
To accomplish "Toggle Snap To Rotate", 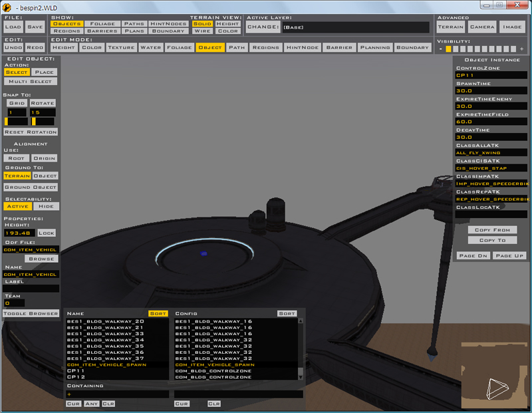I will [x=43, y=103].
